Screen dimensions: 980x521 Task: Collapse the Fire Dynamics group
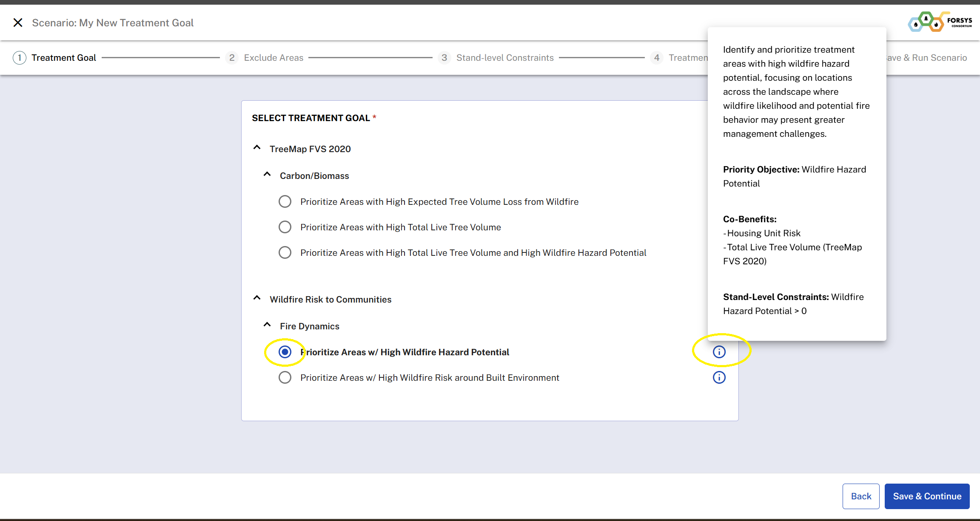point(267,325)
